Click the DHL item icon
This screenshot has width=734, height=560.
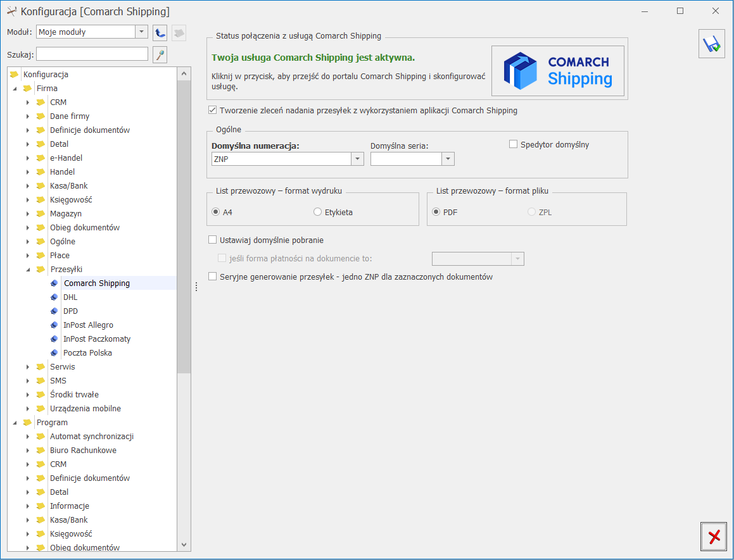point(54,297)
